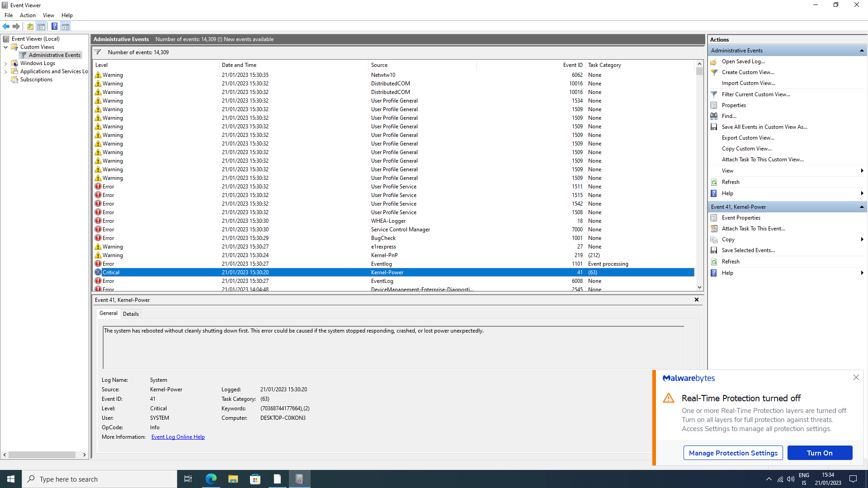
Task: Switch to the Details tab
Action: pos(131,313)
